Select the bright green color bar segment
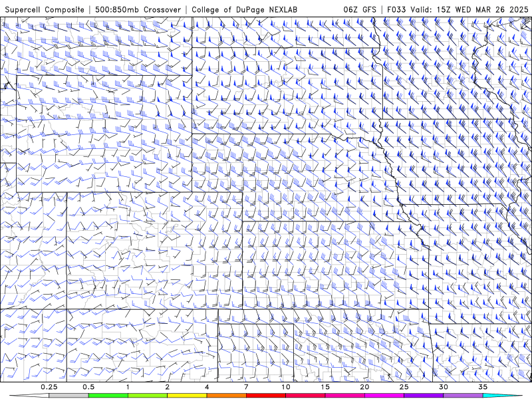Screen dimensions: 532x399 click(108, 396)
